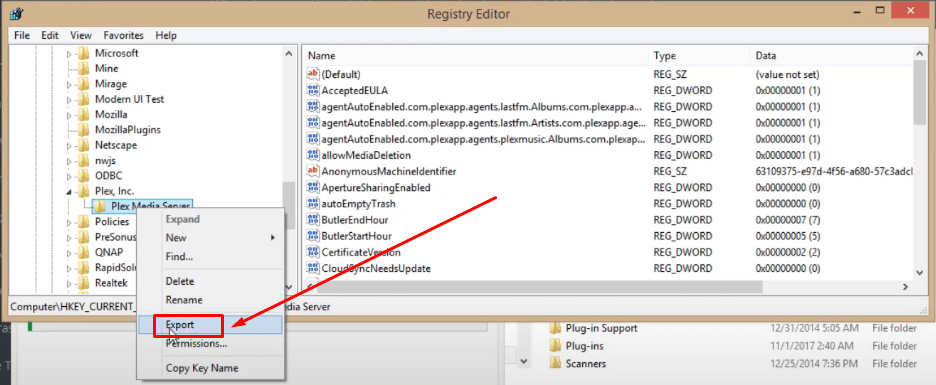
Task: Click the AcceptedEULA DWORD value icon
Action: pos(313,91)
